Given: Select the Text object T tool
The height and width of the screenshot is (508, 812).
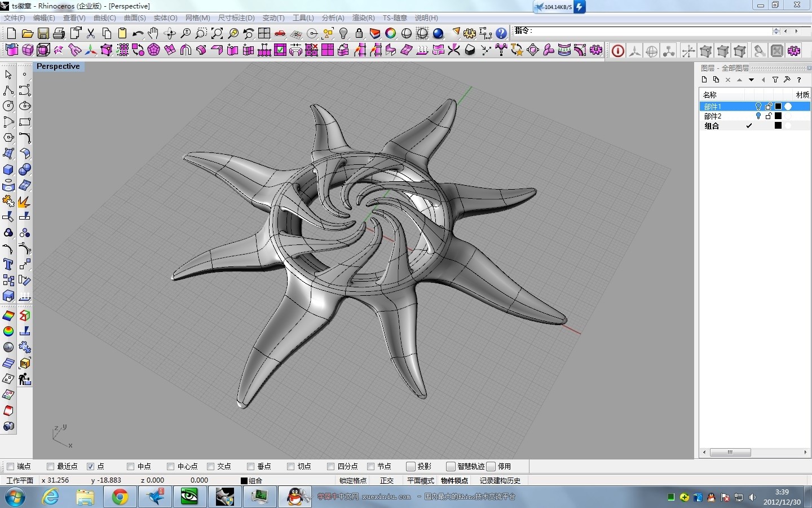Looking at the screenshot, I should tap(8, 264).
